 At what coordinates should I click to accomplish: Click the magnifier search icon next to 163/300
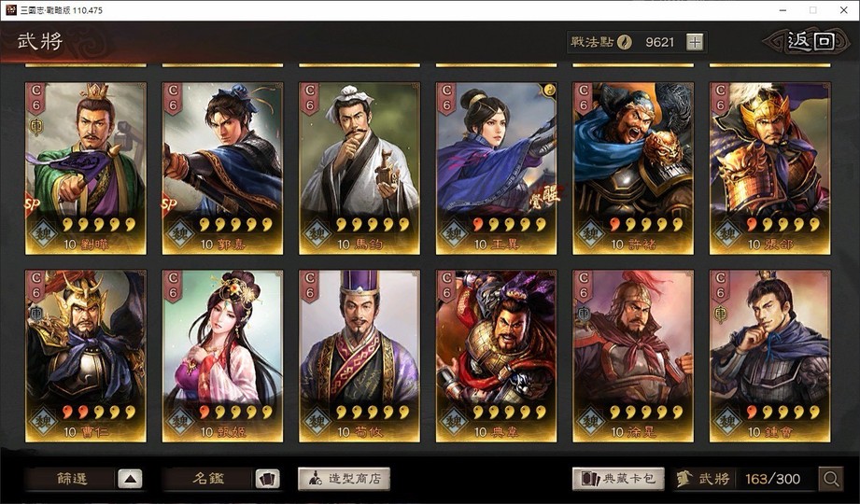tap(830, 479)
